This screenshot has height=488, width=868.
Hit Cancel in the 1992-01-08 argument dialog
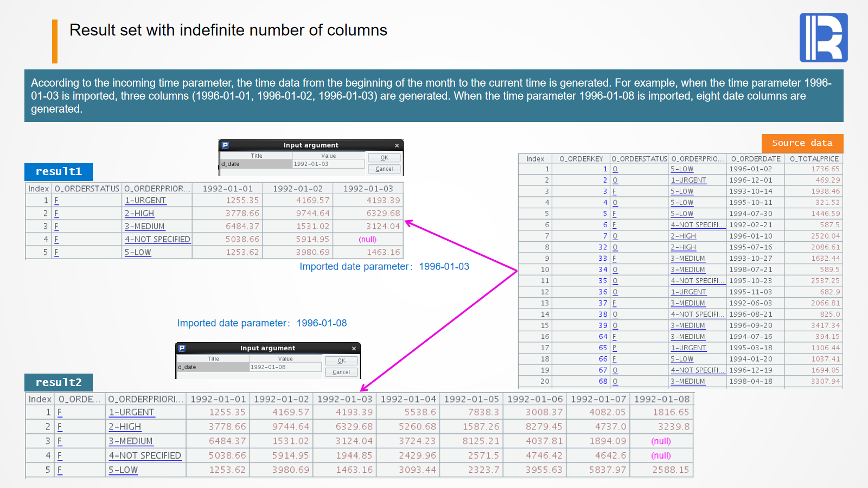[341, 372]
